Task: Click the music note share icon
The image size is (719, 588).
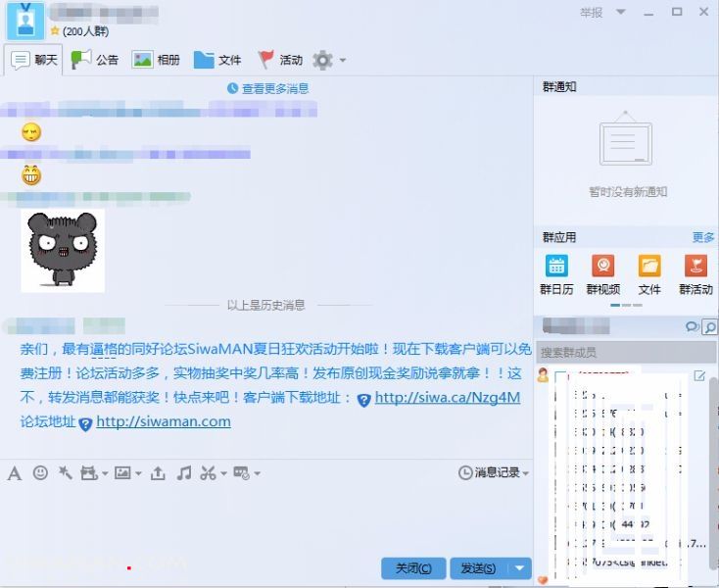Action: [183, 473]
